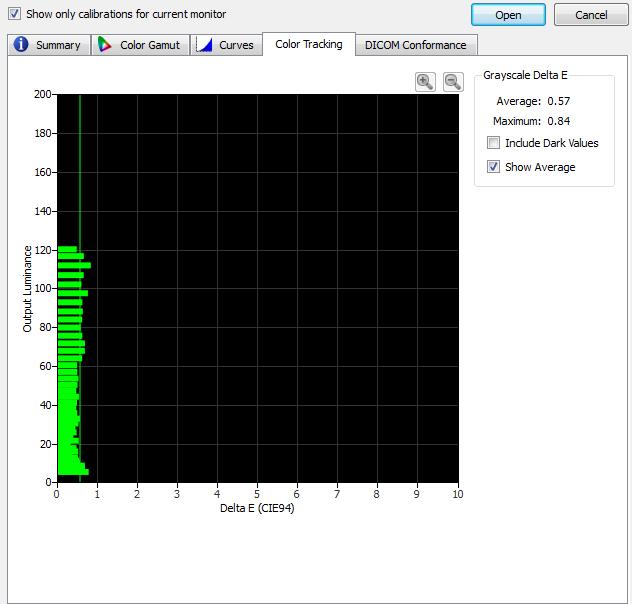Switch to the Summary tab
This screenshot has height=604, width=632.
(x=49, y=45)
